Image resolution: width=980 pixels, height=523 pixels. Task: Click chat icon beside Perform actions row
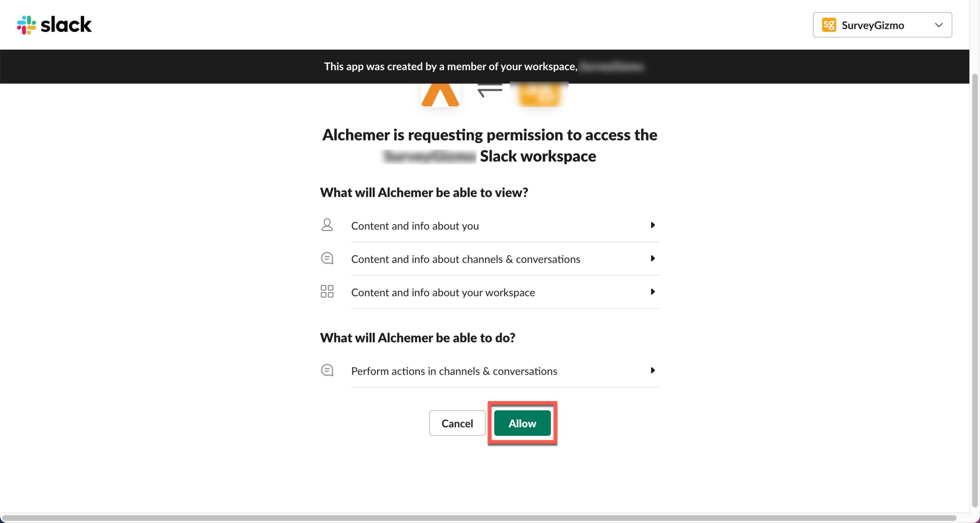coord(327,371)
